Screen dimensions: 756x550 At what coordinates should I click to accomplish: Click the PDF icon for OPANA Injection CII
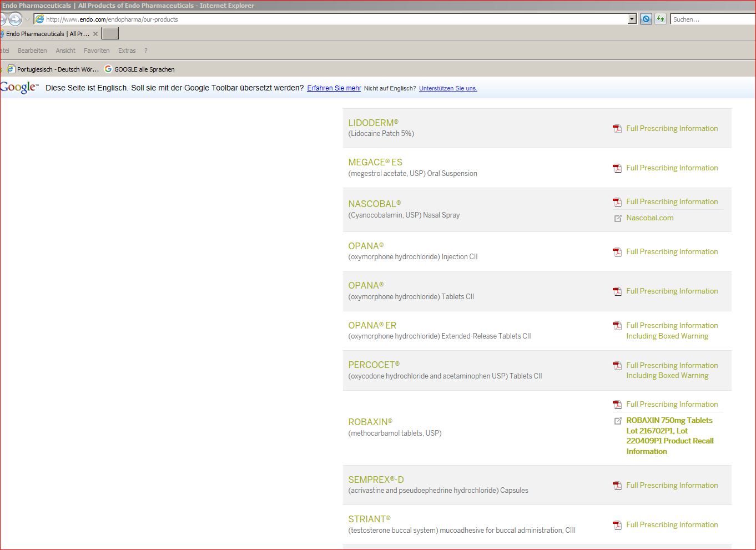click(x=617, y=252)
